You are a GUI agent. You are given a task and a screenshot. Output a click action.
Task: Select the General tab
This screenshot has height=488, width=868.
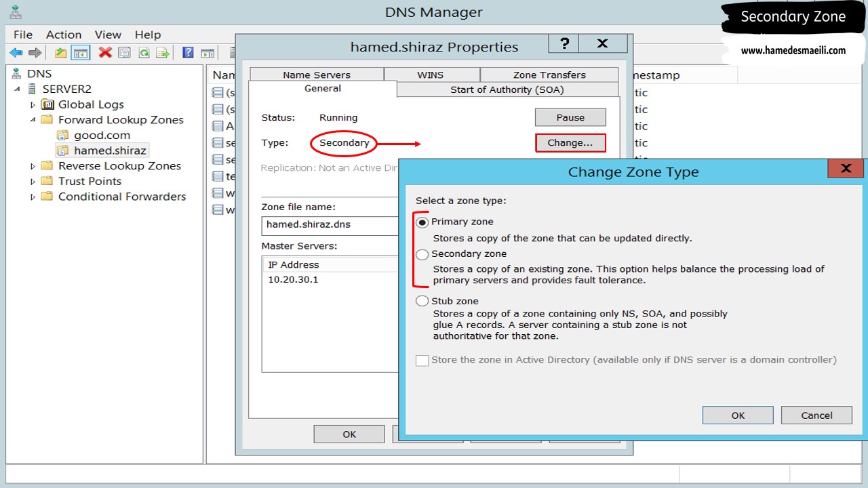point(323,89)
